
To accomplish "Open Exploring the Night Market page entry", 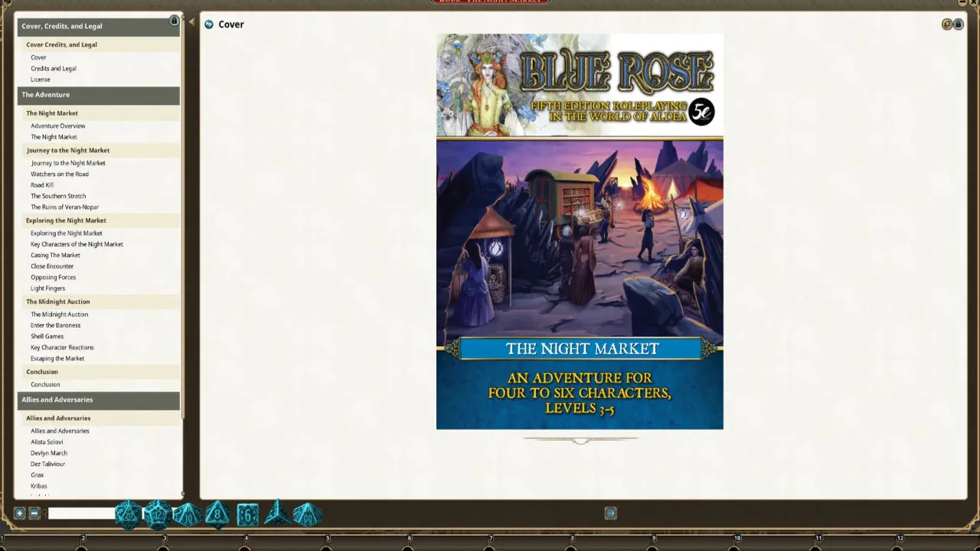I will coord(67,233).
